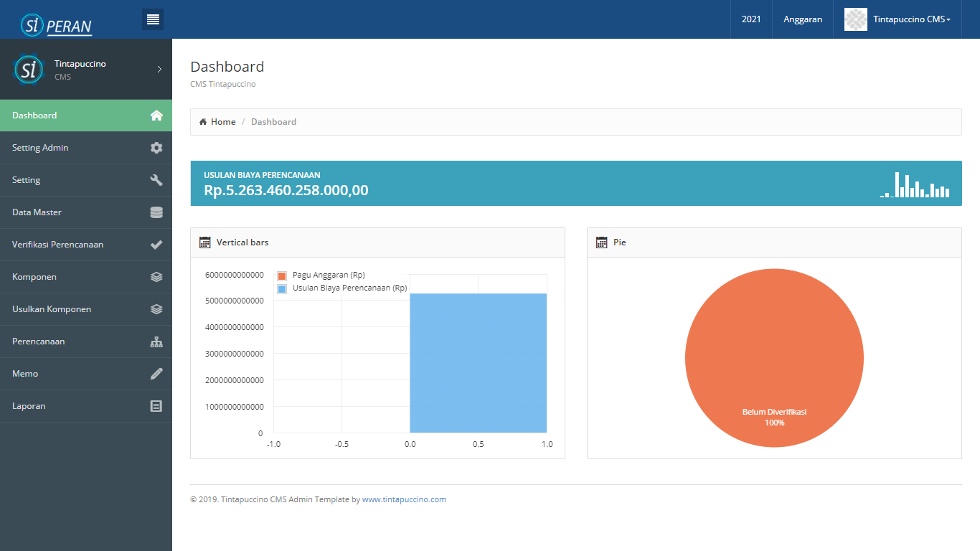This screenshot has width=980, height=551.
Task: Click the hamburger sidebar toggle icon
Action: [153, 19]
